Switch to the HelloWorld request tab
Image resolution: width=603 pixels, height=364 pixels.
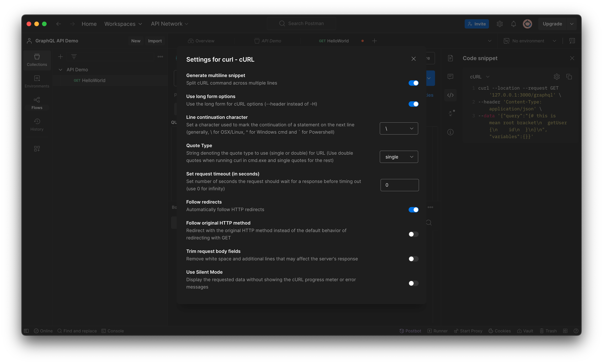(x=334, y=41)
